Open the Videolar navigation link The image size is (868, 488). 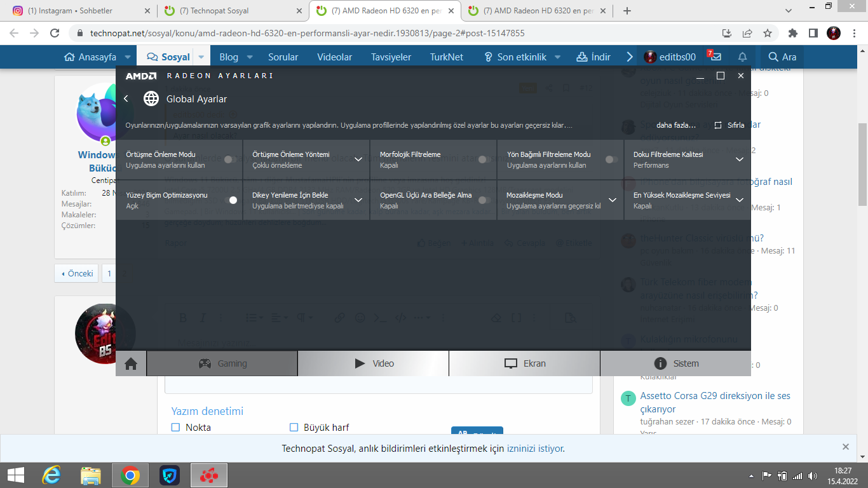click(335, 57)
